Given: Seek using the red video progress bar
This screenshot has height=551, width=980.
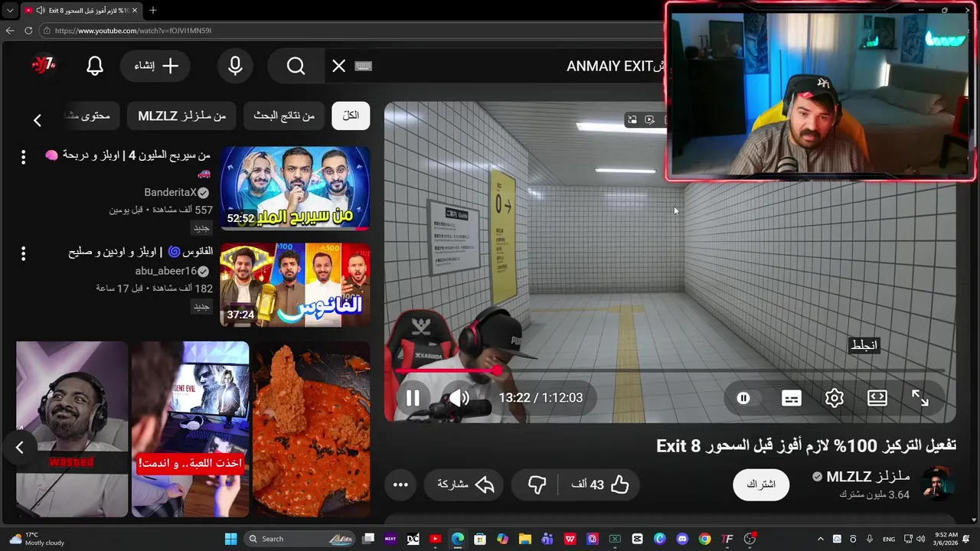Looking at the screenshot, I should point(670,370).
